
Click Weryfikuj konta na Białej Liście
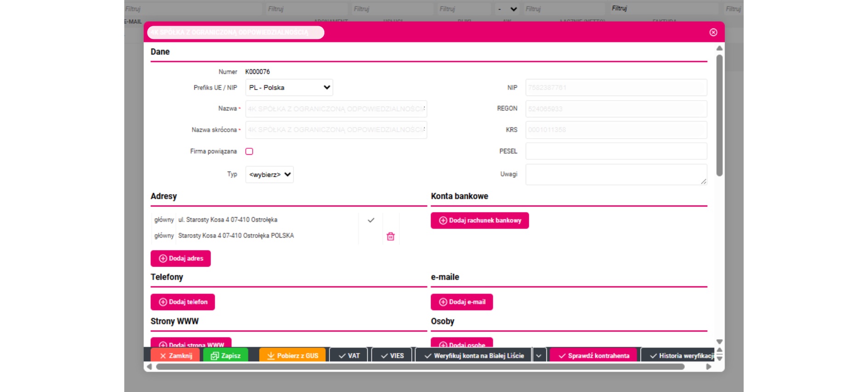[474, 356]
